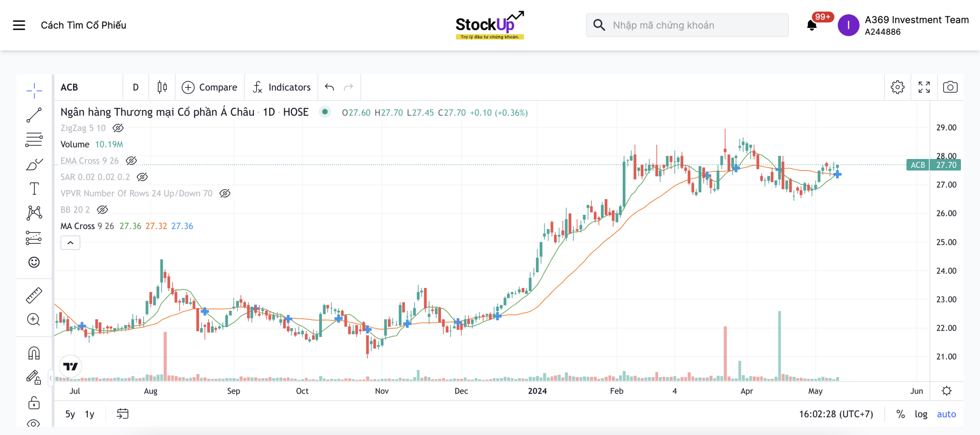Expand the left drawing toolbar handle
Screen dimensions: 980x435
point(51,378)
